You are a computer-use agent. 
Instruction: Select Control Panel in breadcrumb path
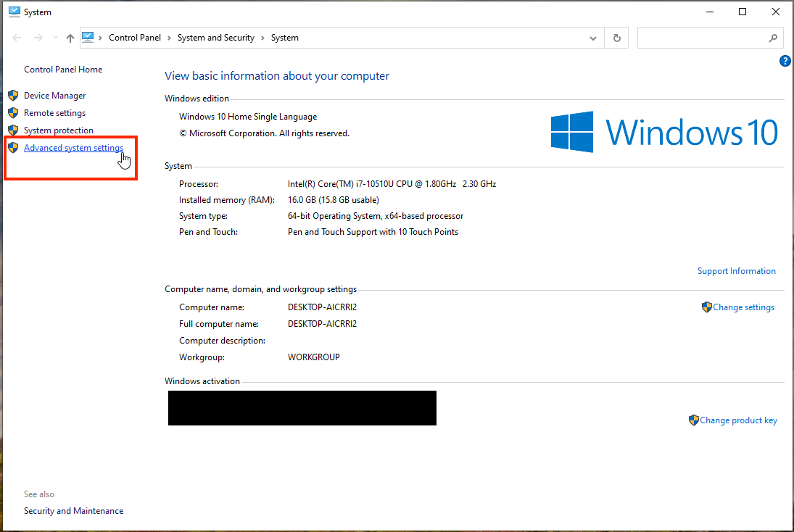click(135, 38)
